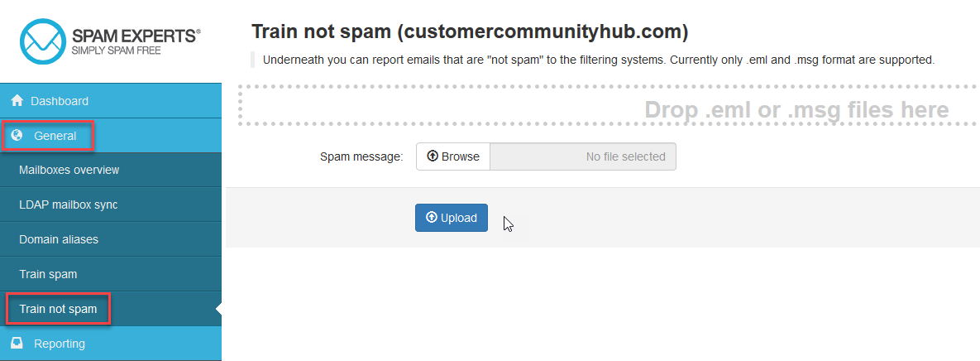
Task: Open Mailboxes overview in the sidebar
Action: pyautogui.click(x=69, y=170)
